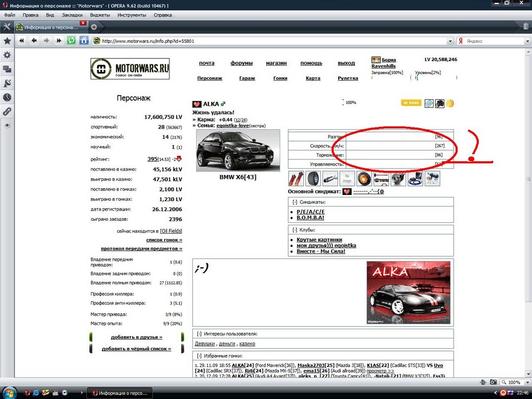The image size is (532, 399).
Task: Toggle the panels using the wrench icon
Action: click(x=7, y=27)
